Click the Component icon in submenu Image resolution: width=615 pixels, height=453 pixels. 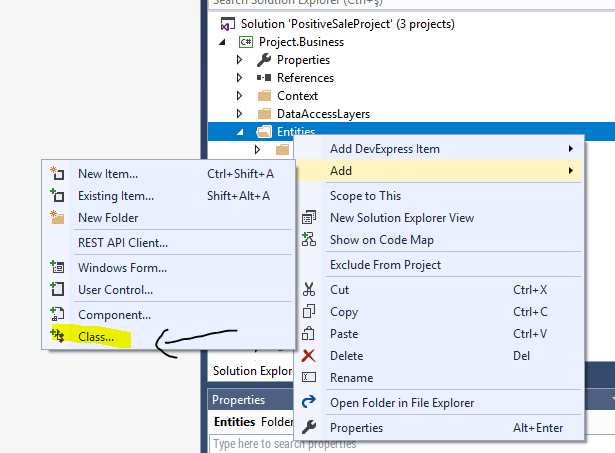(x=57, y=314)
